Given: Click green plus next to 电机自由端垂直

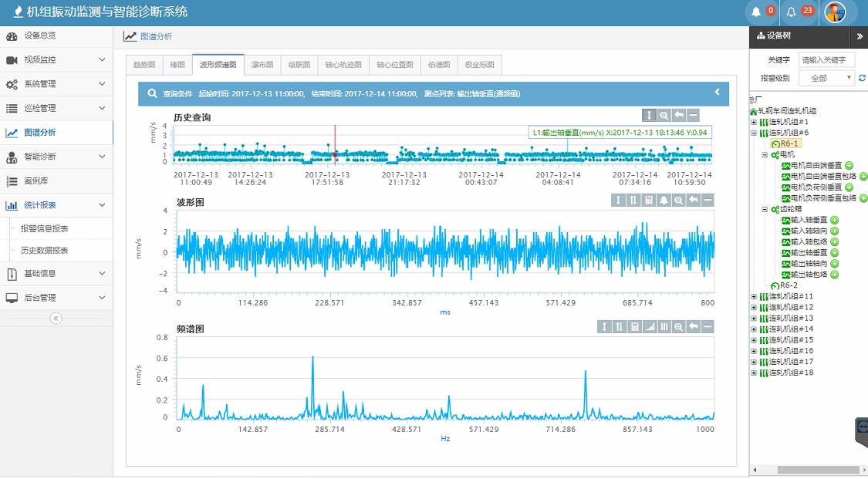Looking at the screenshot, I should (x=849, y=165).
